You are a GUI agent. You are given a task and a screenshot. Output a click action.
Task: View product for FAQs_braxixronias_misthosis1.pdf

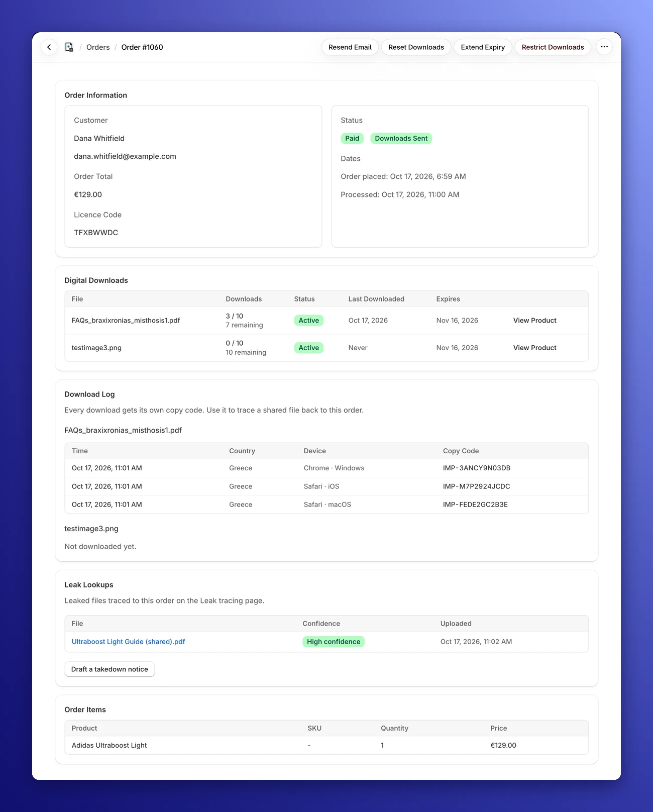(535, 321)
